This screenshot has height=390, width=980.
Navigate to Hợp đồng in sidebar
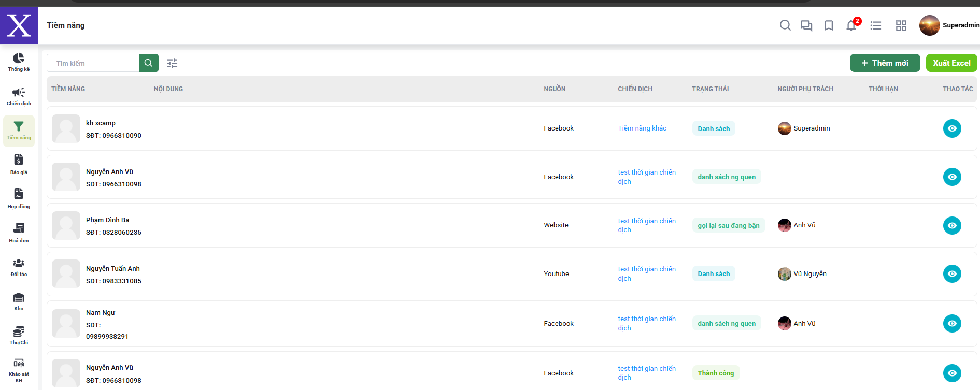tap(19, 199)
